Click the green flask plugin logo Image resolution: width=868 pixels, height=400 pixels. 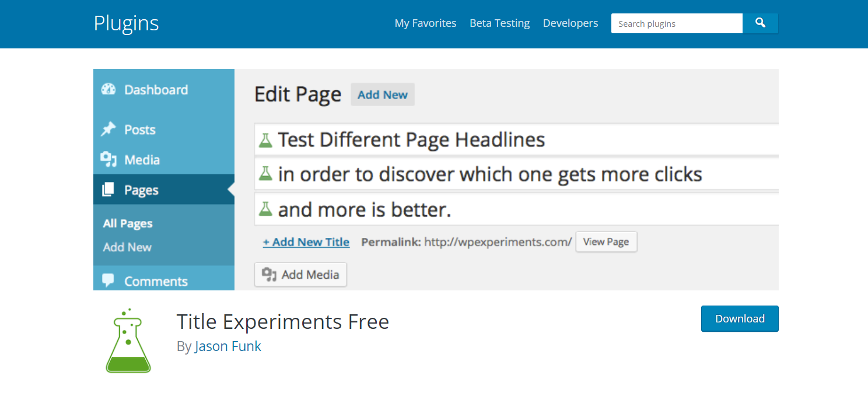[128, 341]
